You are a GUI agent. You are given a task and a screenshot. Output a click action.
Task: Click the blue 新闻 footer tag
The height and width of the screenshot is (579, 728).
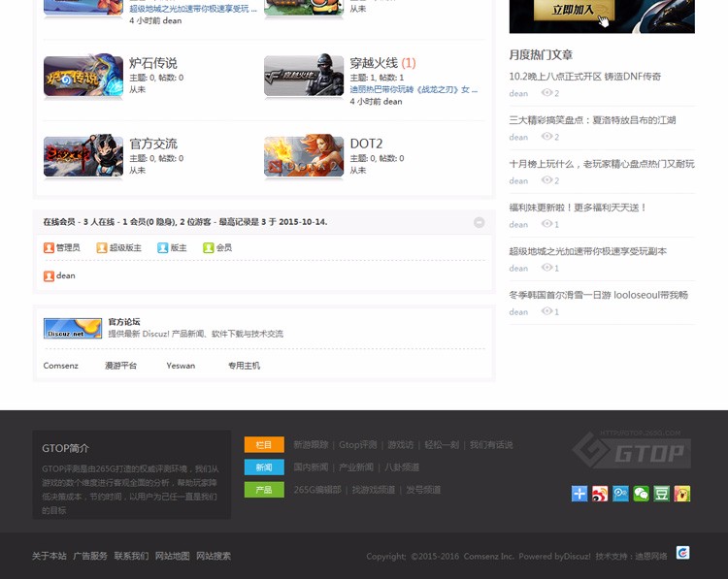point(264,467)
